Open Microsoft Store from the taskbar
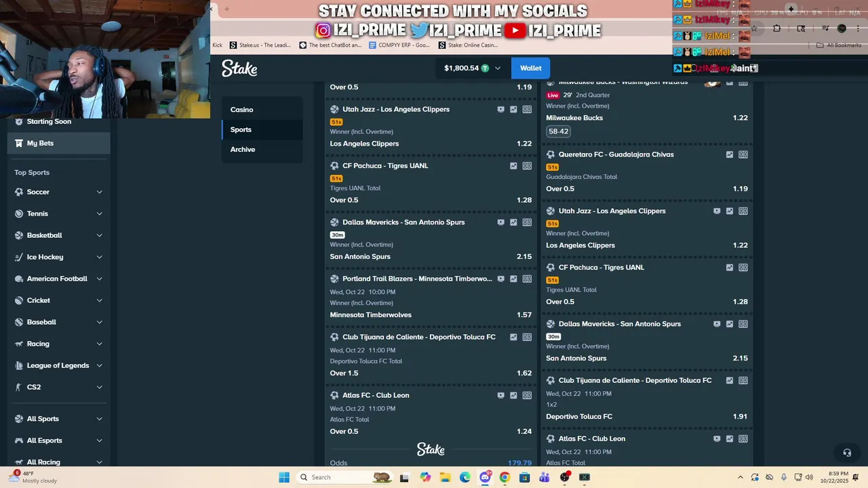The height and width of the screenshot is (488, 868). coord(524,477)
